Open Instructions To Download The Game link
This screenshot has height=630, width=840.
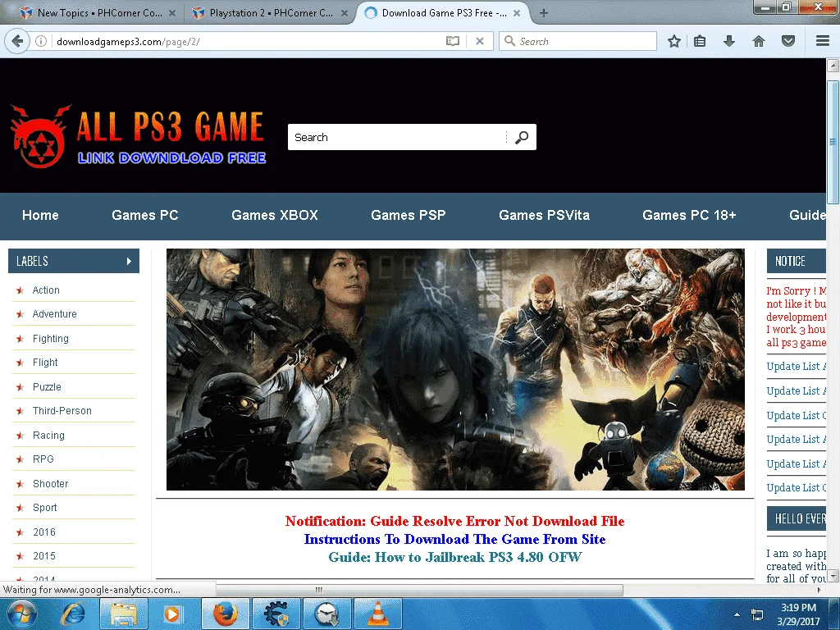coord(454,540)
